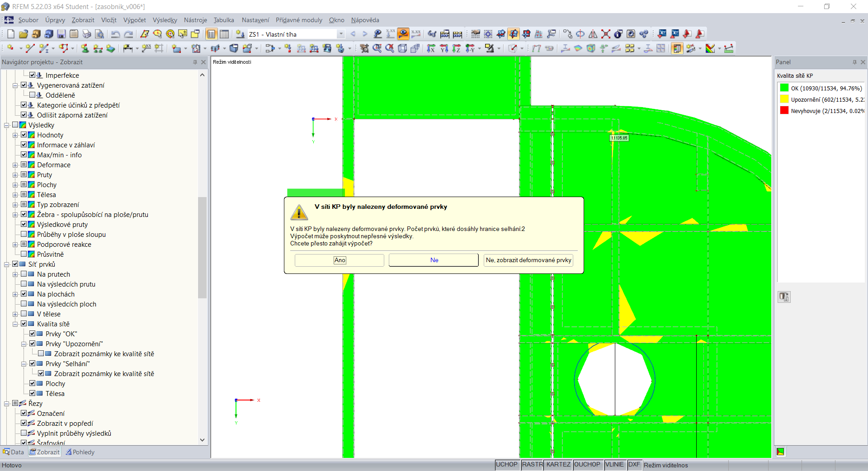Viewport: 868px width, 471px height.
Task: Collapse the Kvalita sítě tree node
Action: click(x=15, y=324)
